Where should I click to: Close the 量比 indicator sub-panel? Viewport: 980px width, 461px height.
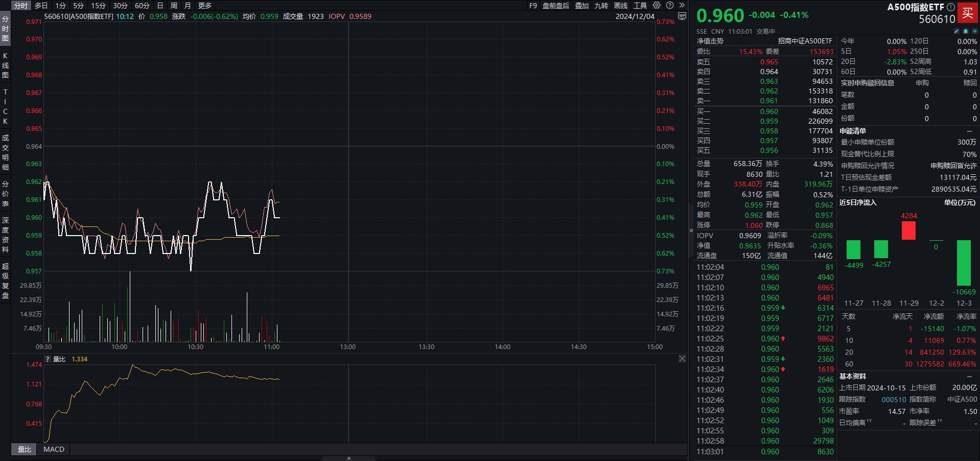682,359
